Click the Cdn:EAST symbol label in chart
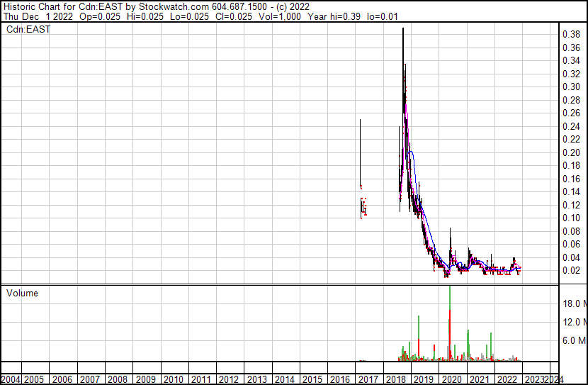The width and height of the screenshot is (588, 385). [28, 29]
